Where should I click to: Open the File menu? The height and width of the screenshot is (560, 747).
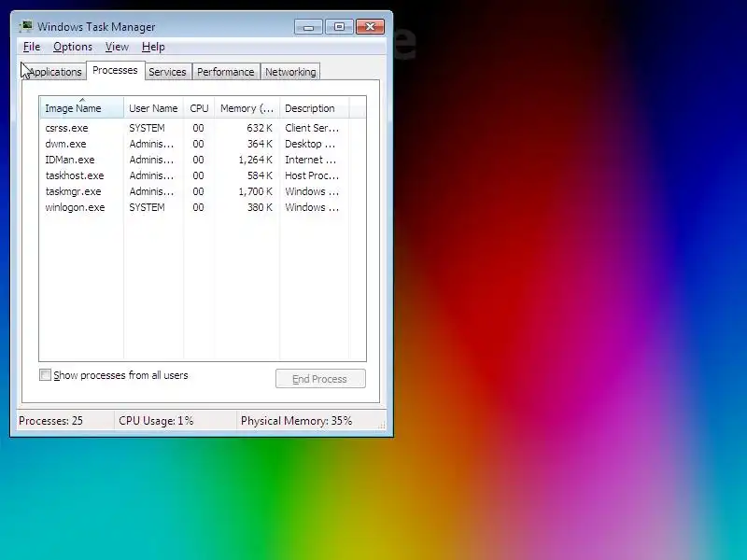click(32, 47)
